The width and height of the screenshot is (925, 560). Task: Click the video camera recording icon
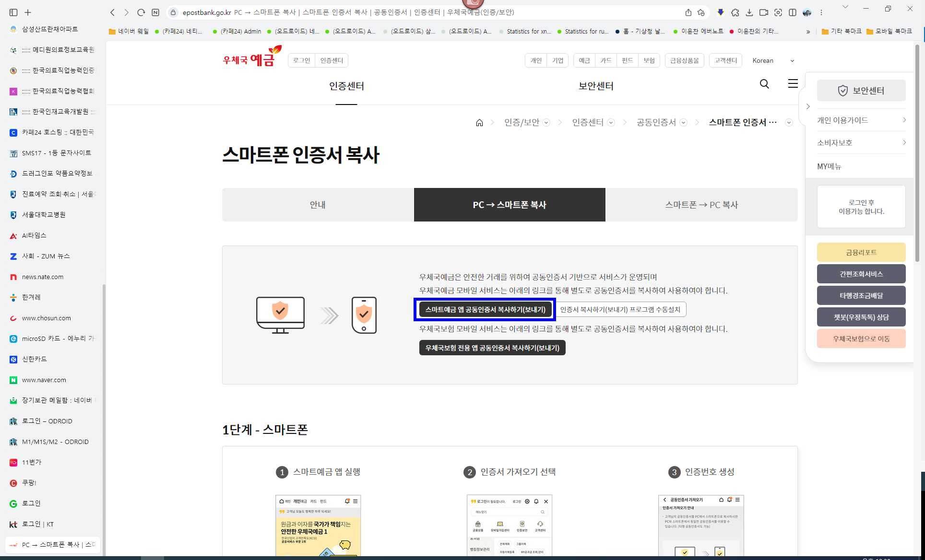coord(764,12)
